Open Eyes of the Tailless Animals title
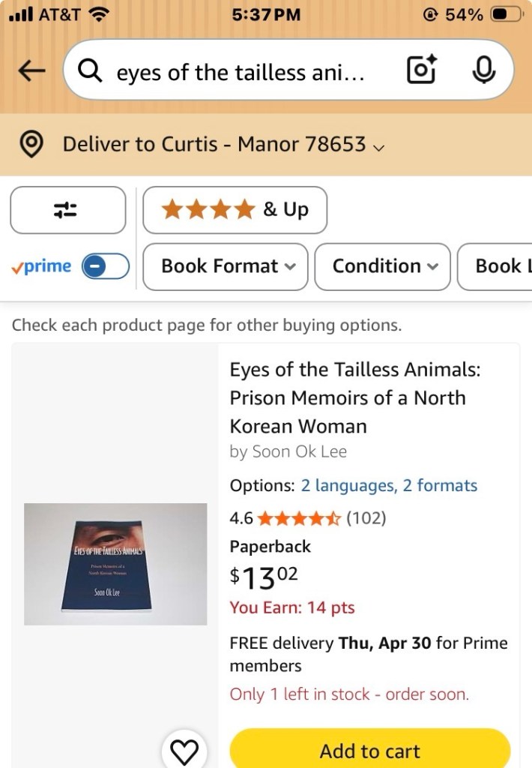Screen dimensions: 532x768 (x=355, y=397)
